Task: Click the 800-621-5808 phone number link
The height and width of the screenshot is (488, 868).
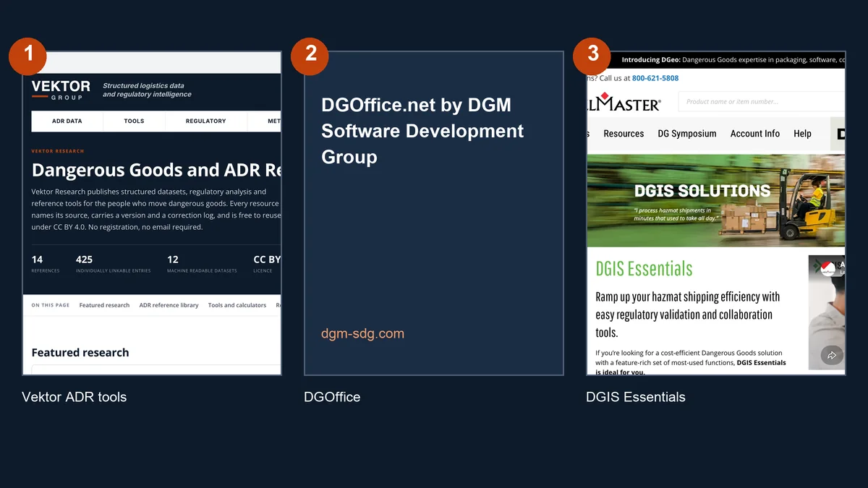Action: click(655, 78)
